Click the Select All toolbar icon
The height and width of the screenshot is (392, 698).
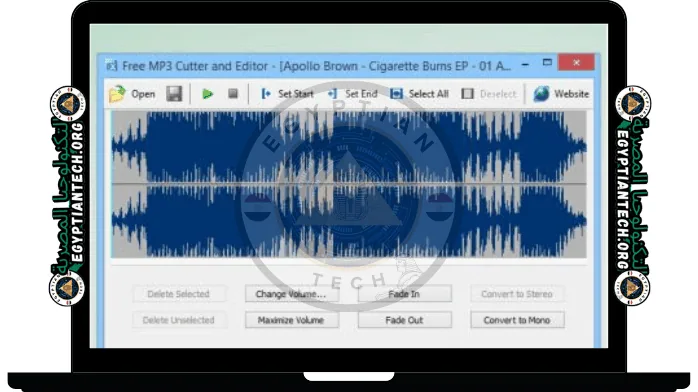[x=396, y=94]
